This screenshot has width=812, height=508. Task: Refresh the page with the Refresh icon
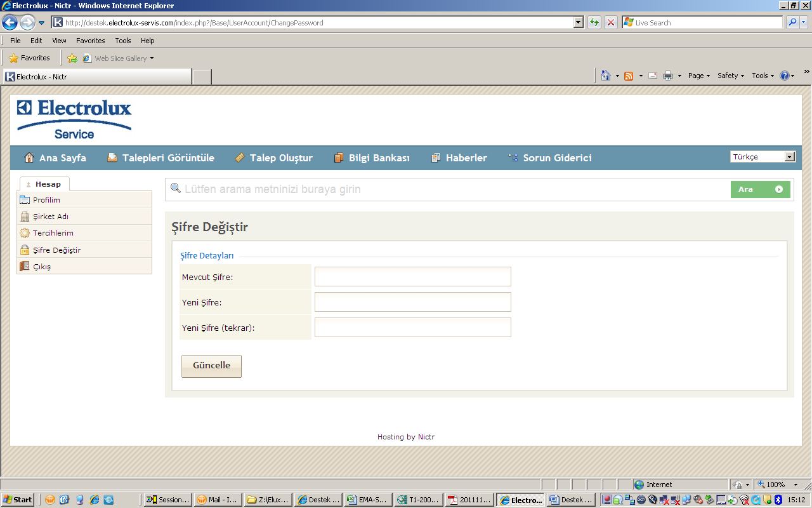594,23
